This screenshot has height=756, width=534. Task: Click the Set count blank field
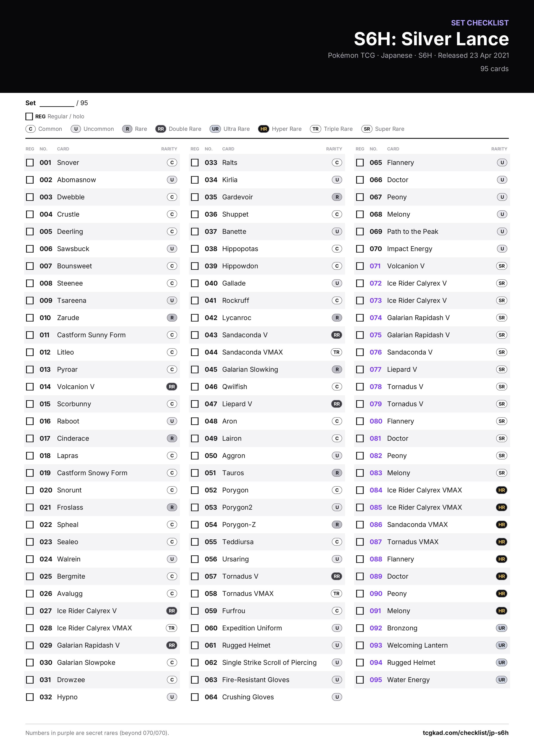click(x=57, y=103)
